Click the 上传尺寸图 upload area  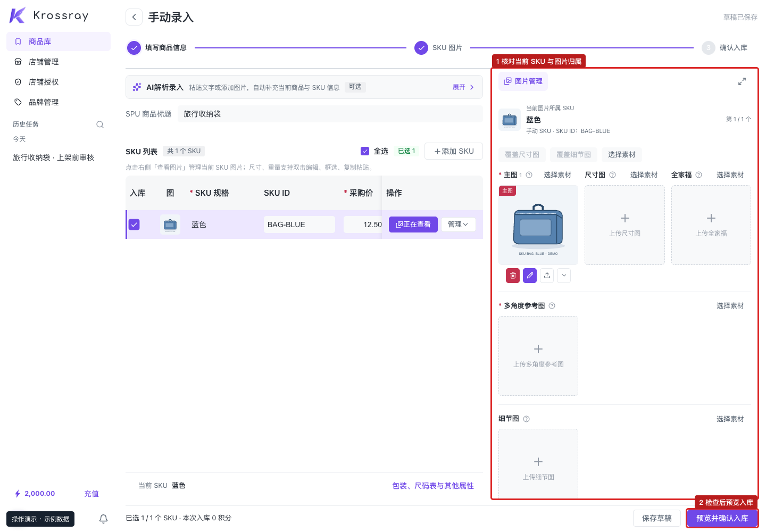click(625, 225)
